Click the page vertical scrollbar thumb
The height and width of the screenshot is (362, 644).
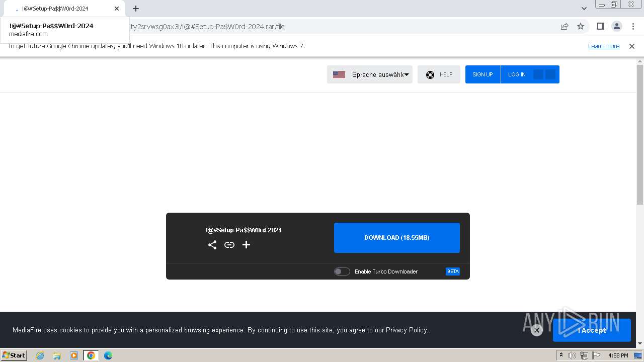[x=640, y=134]
